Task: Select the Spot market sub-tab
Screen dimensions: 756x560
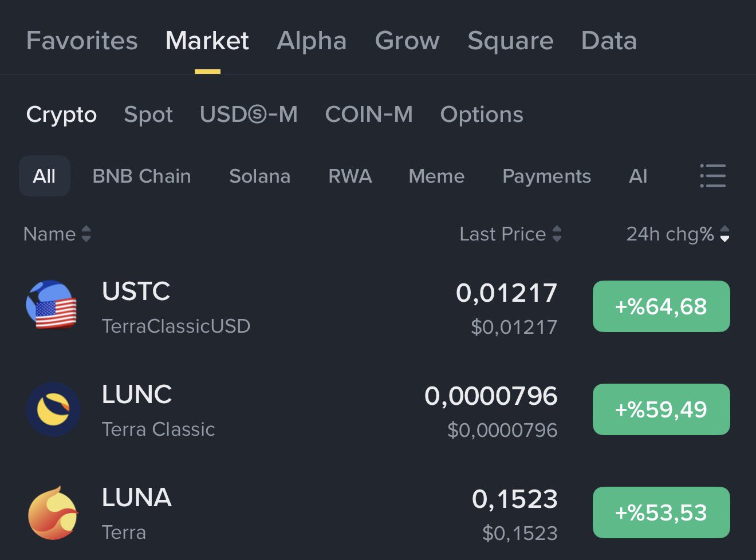Action: (148, 115)
